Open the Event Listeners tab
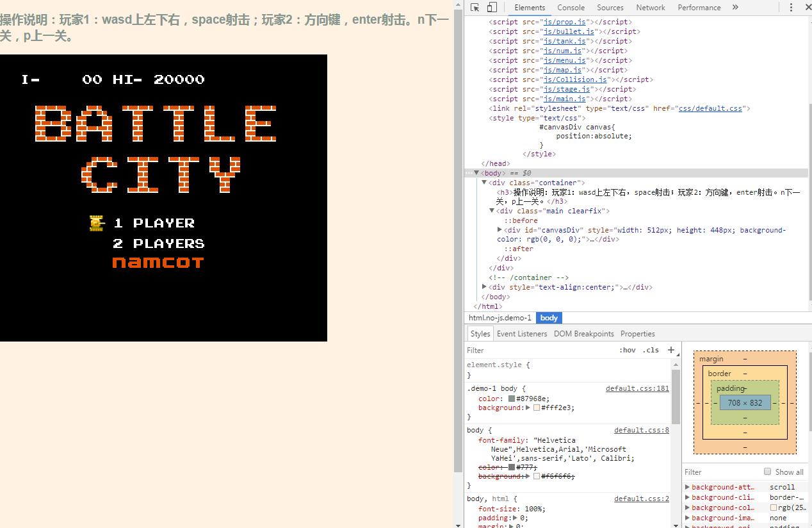The height and width of the screenshot is (528, 812). (x=521, y=334)
